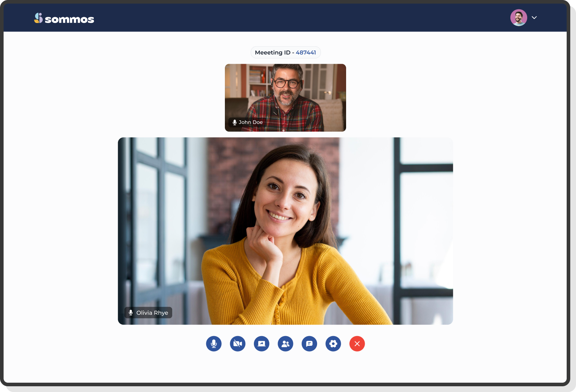Expand the profile dropdown chevron
This screenshot has height=392, width=576.
[534, 18]
